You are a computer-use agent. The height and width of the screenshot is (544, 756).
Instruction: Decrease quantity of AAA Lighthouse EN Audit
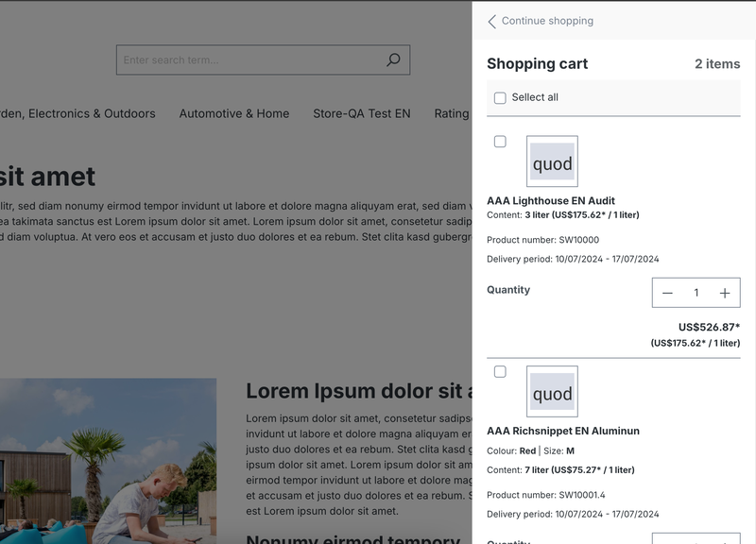(667, 293)
